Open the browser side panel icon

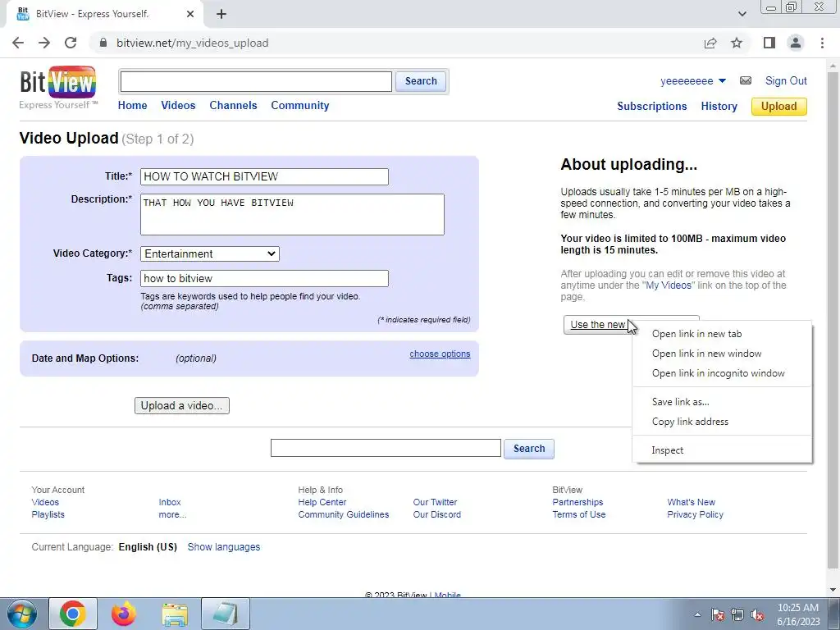(x=769, y=43)
